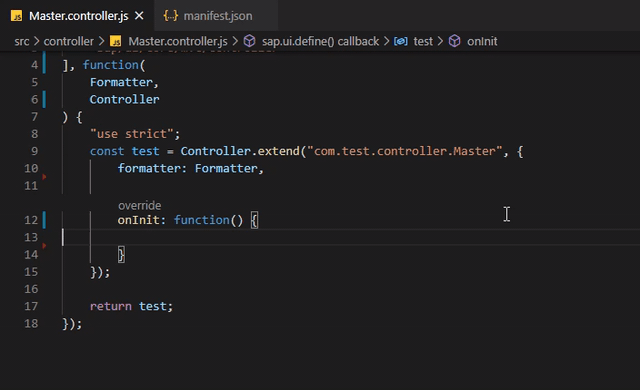This screenshot has height=390, width=640.
Task: Close the Master.controller.js tab
Action: 139,16
